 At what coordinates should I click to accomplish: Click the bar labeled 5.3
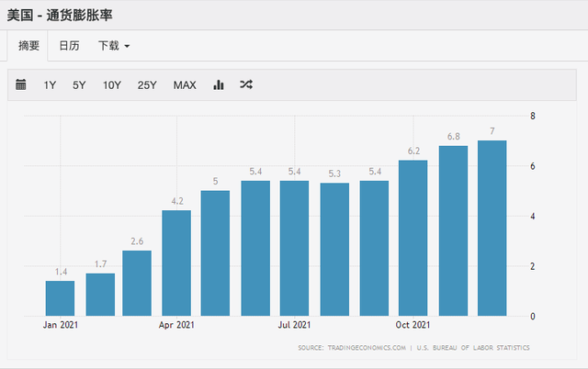click(x=334, y=250)
